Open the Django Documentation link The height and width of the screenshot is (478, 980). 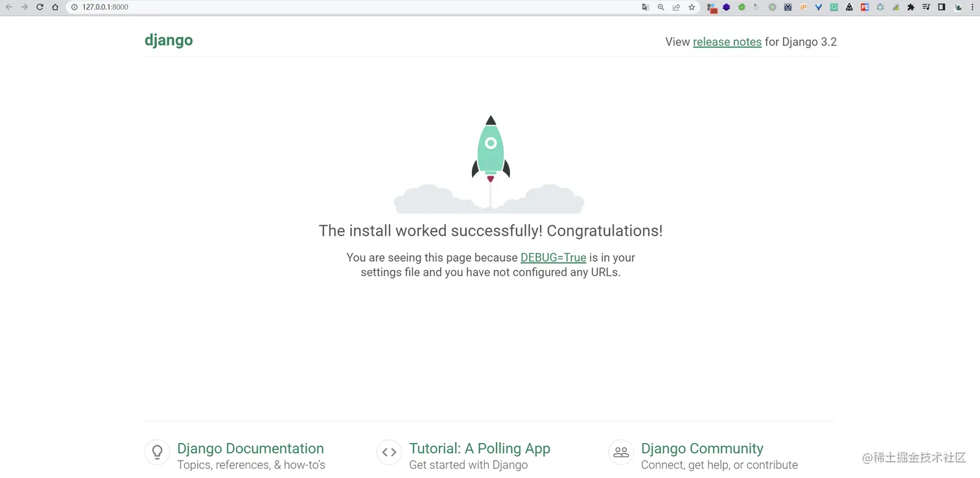[x=250, y=448]
